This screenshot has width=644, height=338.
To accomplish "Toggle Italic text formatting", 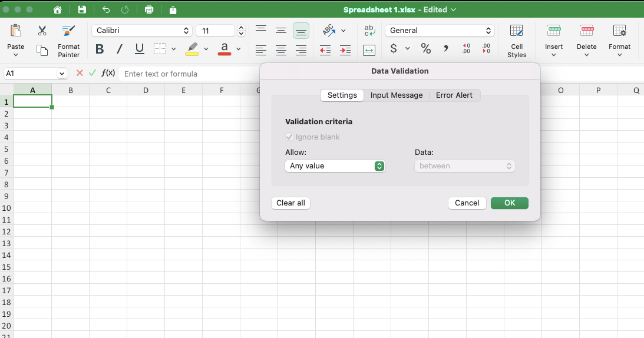I will pyautogui.click(x=120, y=49).
